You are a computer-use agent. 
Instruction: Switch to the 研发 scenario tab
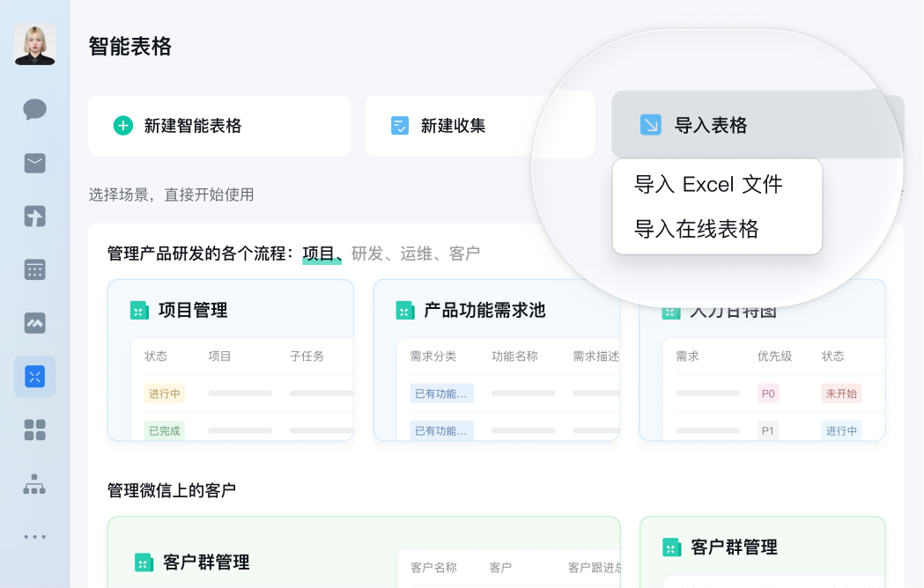pyautogui.click(x=367, y=254)
